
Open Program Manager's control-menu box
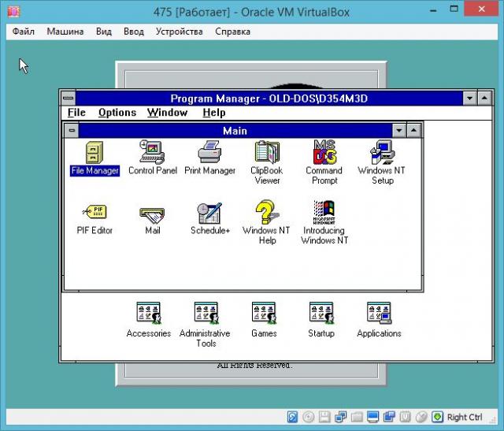click(x=69, y=98)
